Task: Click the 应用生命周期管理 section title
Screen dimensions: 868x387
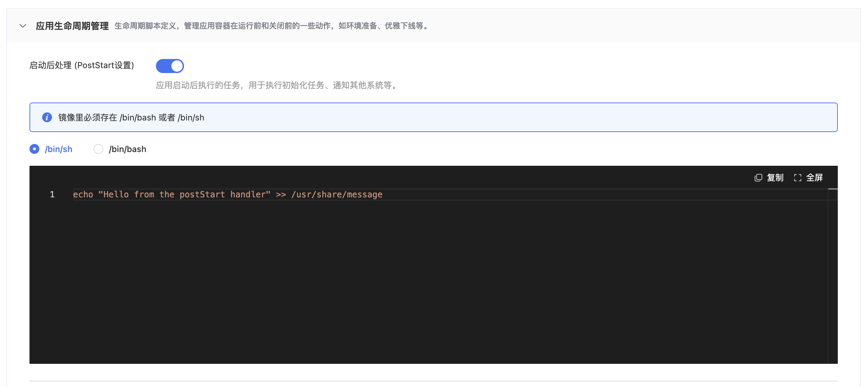Action: click(x=72, y=26)
